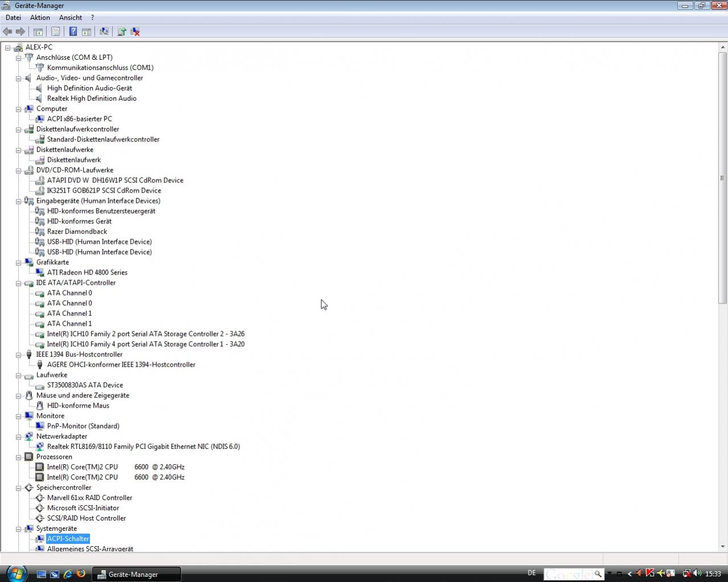Select the ACPI-Schalter entry

tap(68, 539)
